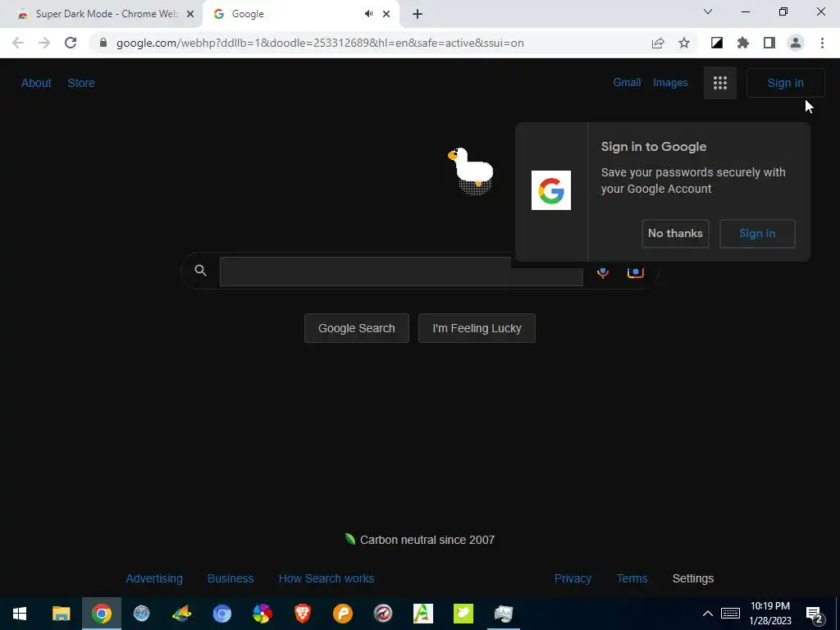Open Google apps grid

(x=720, y=83)
